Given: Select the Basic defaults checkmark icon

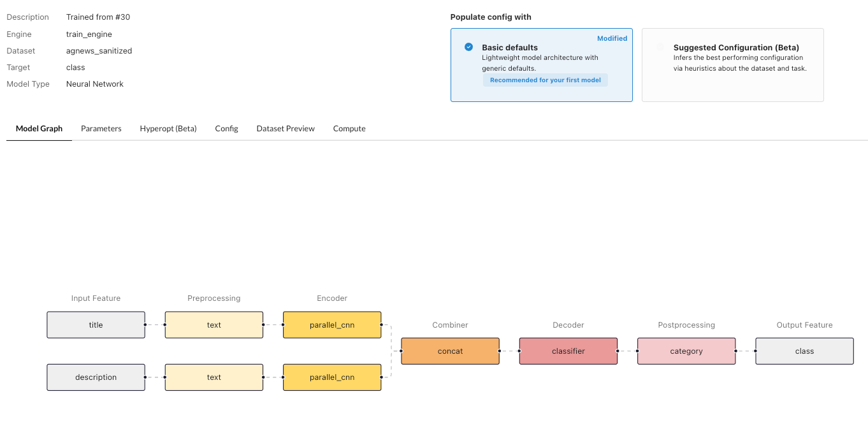Looking at the screenshot, I should point(469,47).
